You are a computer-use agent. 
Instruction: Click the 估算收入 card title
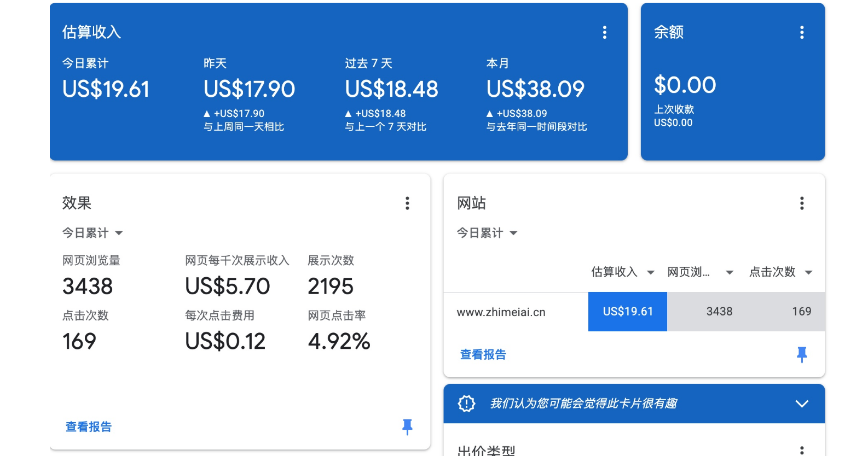coord(91,32)
